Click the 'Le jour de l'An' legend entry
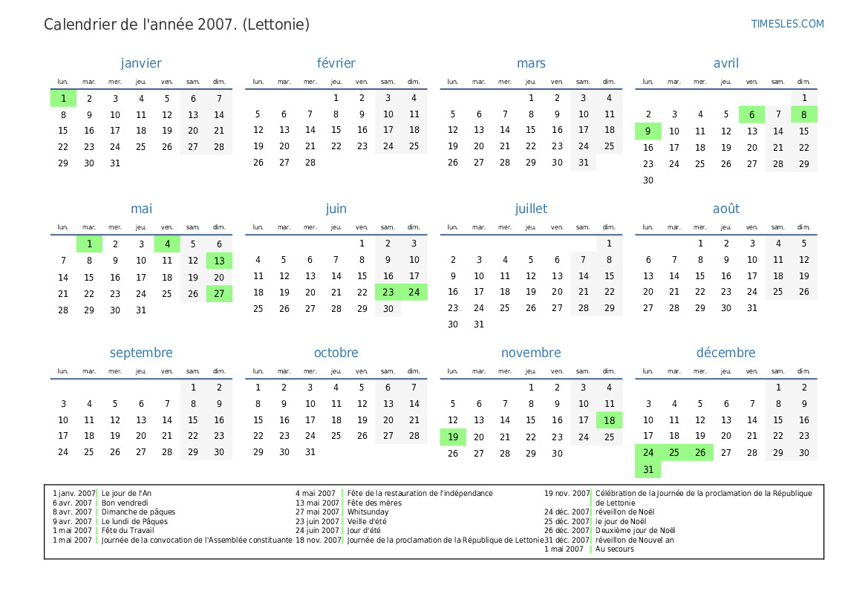Screen dimensions: 868x614 pyautogui.click(x=126, y=493)
